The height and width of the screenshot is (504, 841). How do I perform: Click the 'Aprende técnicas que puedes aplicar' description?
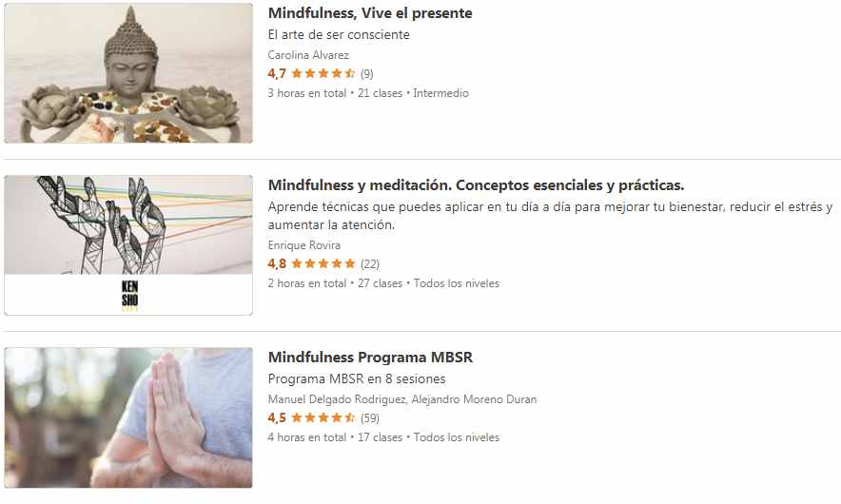(x=550, y=216)
